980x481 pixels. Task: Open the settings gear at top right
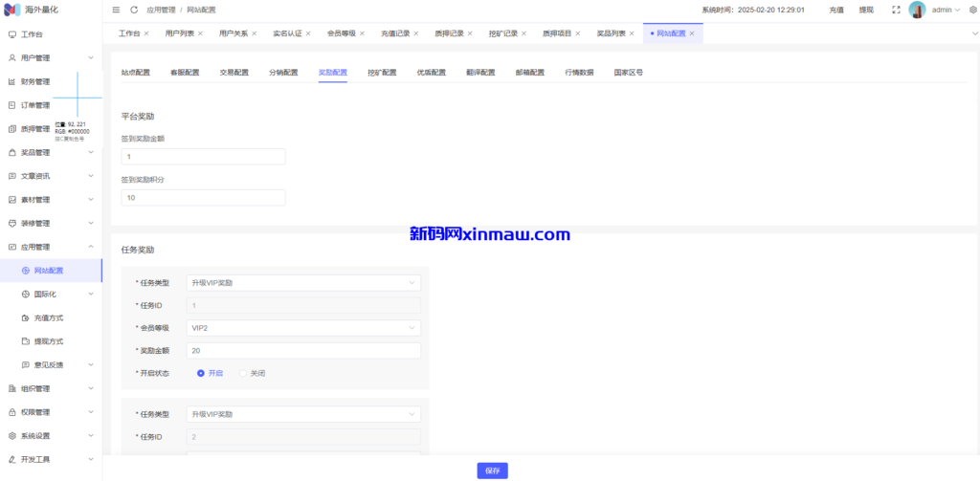point(972,10)
